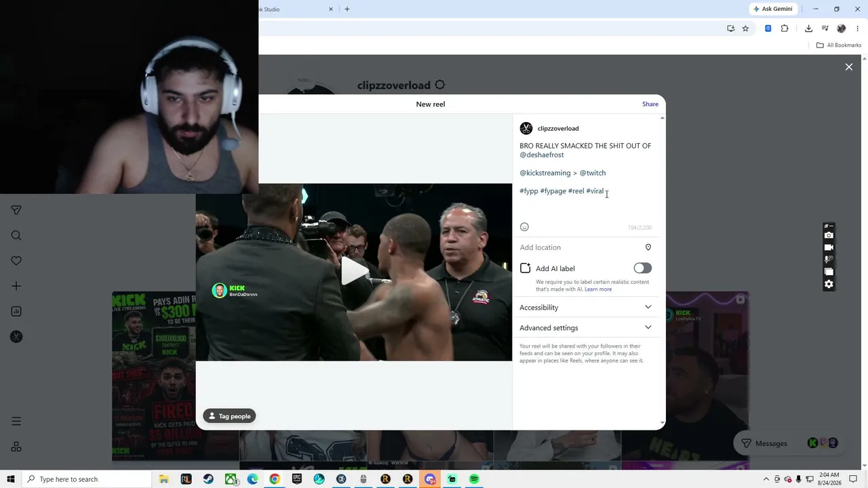Open Google Chrome from the taskbar
The width and height of the screenshot is (868, 488).
tap(275, 479)
